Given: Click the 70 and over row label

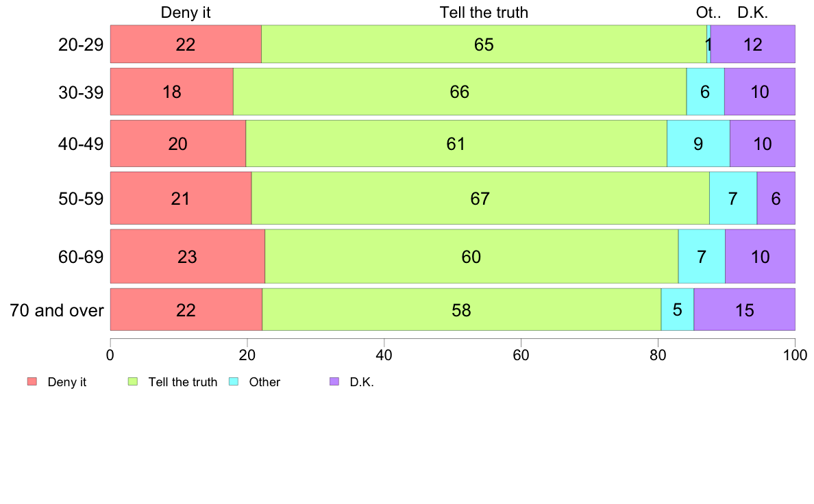Looking at the screenshot, I should (57, 310).
